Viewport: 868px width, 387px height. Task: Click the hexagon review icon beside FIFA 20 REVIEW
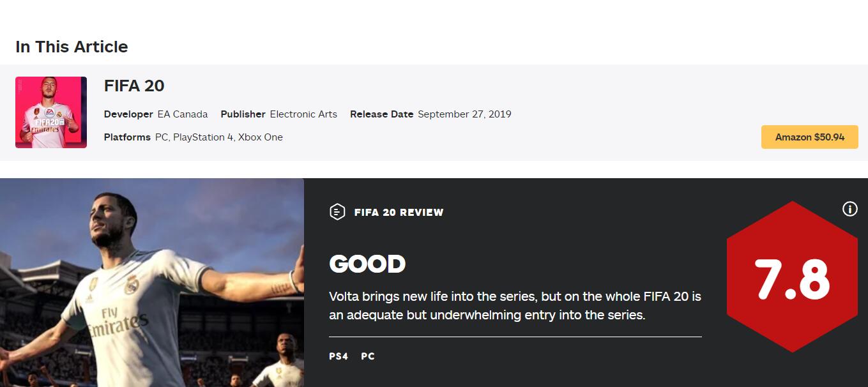pos(337,212)
